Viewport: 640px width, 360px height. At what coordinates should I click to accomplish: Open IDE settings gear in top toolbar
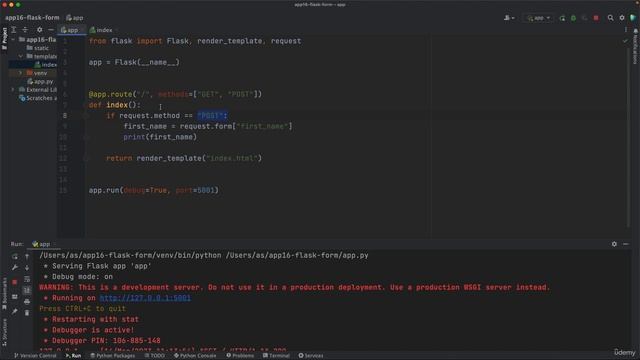[x=622, y=18]
